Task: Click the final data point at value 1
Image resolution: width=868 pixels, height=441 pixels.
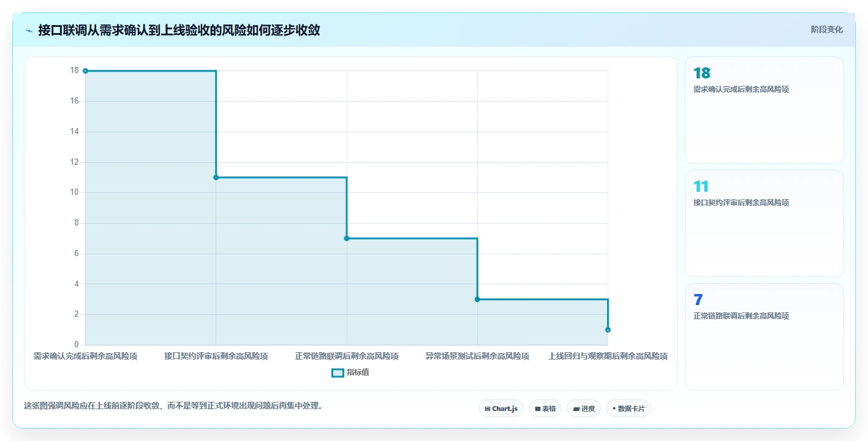Action: 608,330
